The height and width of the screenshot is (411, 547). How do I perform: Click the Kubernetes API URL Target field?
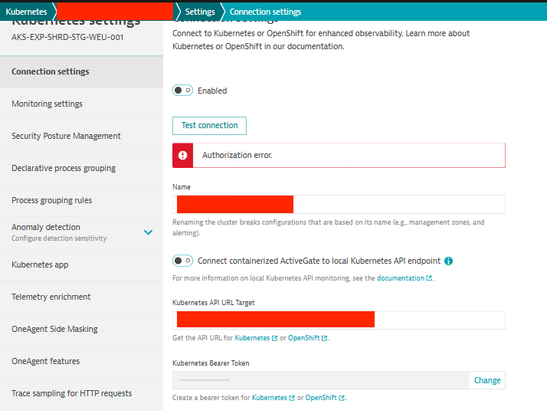[x=339, y=320]
